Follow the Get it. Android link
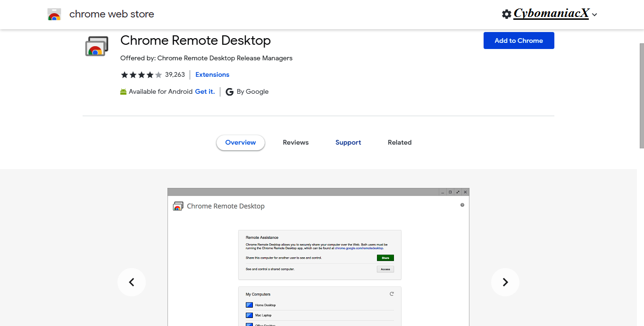 (205, 91)
